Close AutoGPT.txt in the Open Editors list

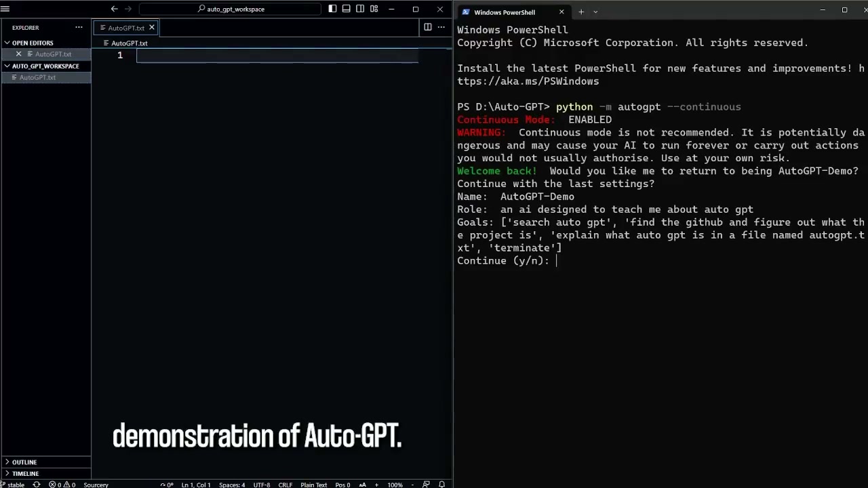click(18, 54)
